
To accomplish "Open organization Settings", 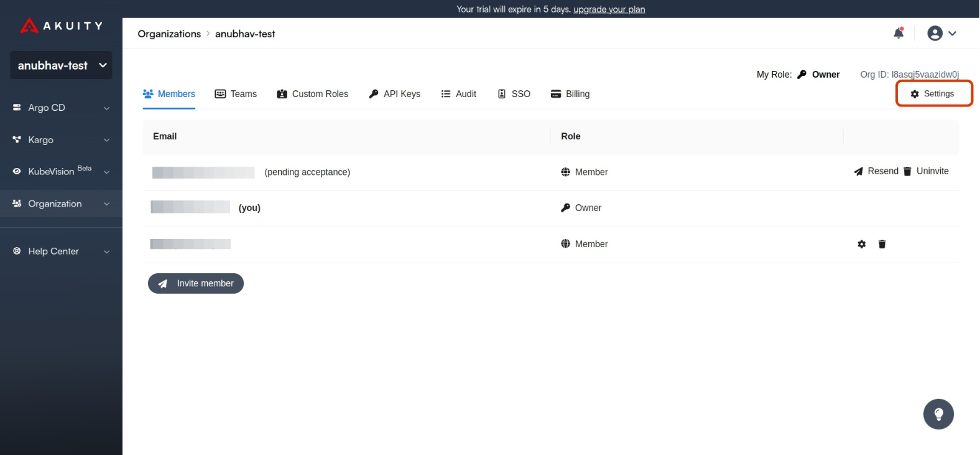I will pos(933,93).
